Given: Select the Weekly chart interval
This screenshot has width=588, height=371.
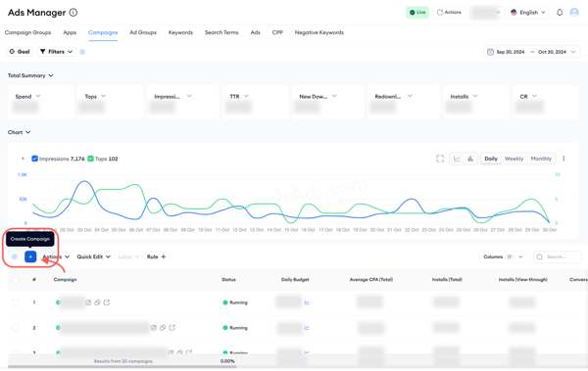Looking at the screenshot, I should 514,159.
